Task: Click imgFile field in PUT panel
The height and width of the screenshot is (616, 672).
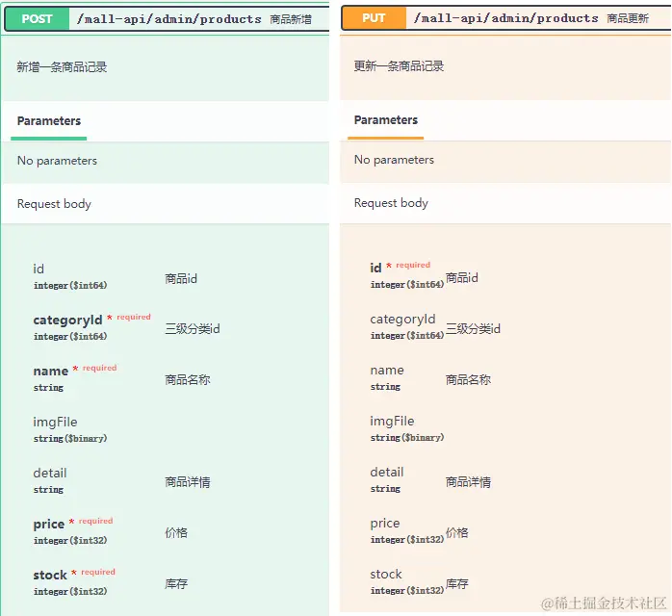Action: [x=392, y=422]
